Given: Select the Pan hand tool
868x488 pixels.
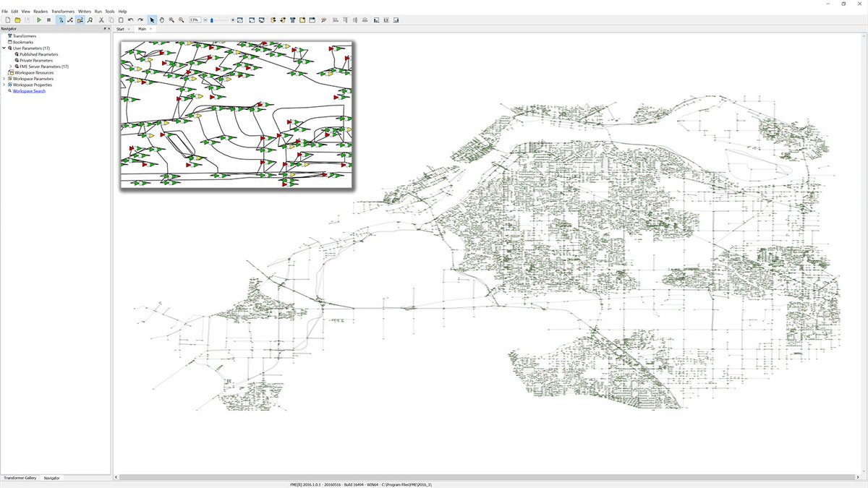Looking at the screenshot, I should coord(162,20).
